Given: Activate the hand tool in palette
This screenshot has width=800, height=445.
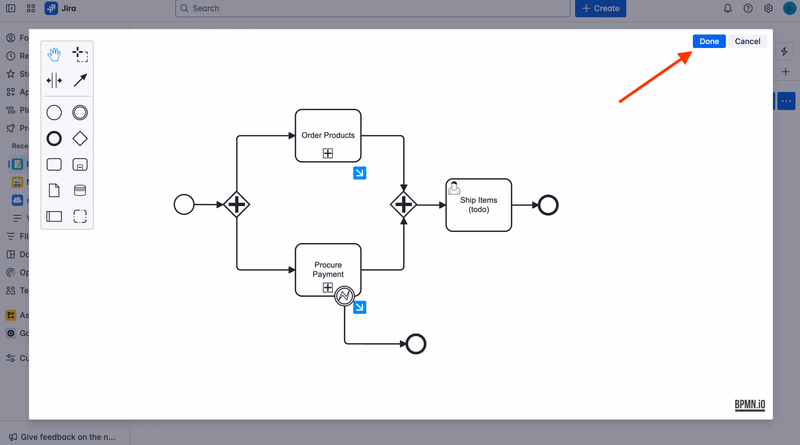Looking at the screenshot, I should tap(54, 54).
